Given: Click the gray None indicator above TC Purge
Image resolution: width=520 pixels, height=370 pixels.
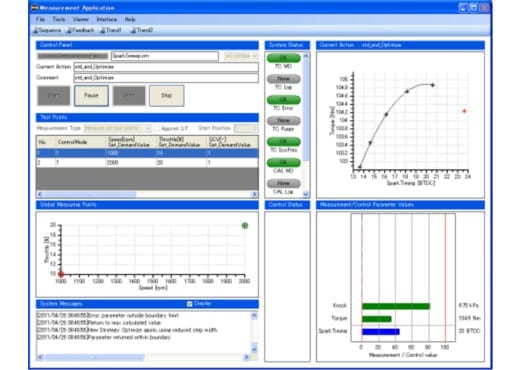Looking at the screenshot, I should (283, 120).
